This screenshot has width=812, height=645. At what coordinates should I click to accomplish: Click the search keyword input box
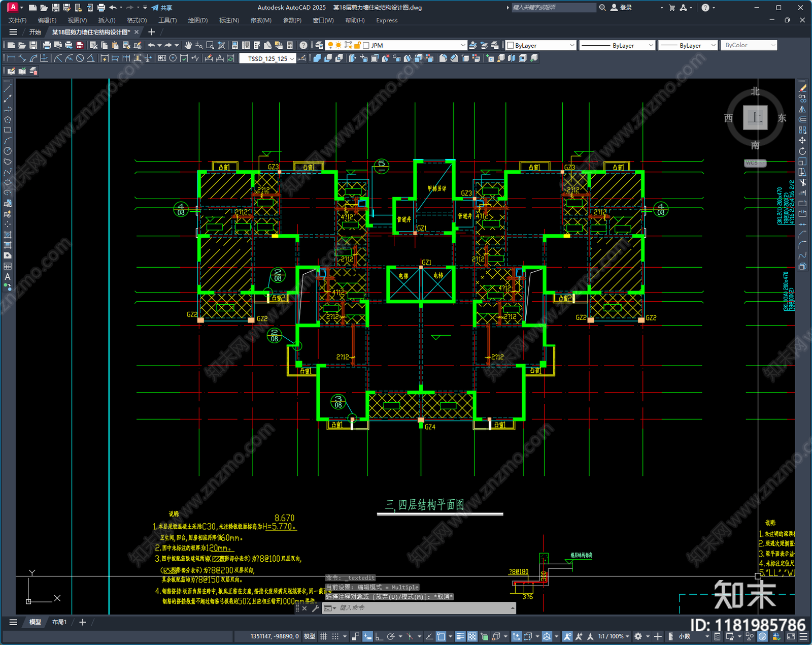click(x=553, y=7)
